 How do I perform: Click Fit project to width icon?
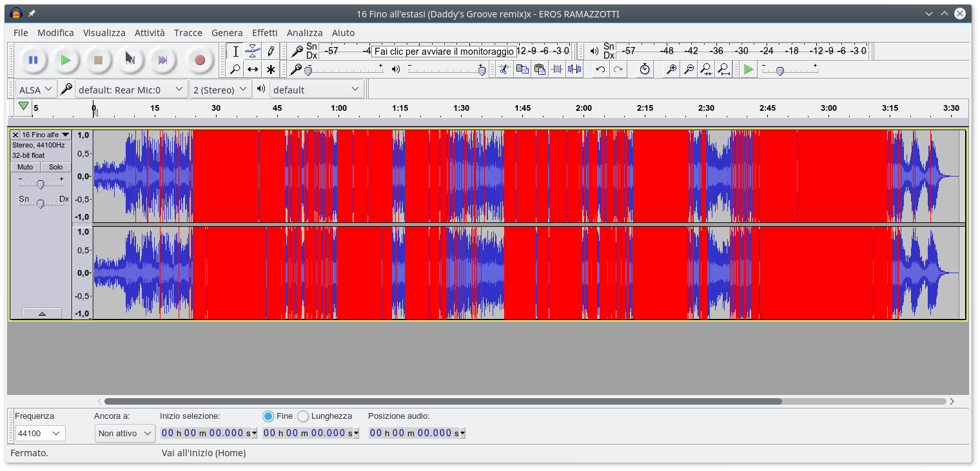tap(724, 69)
